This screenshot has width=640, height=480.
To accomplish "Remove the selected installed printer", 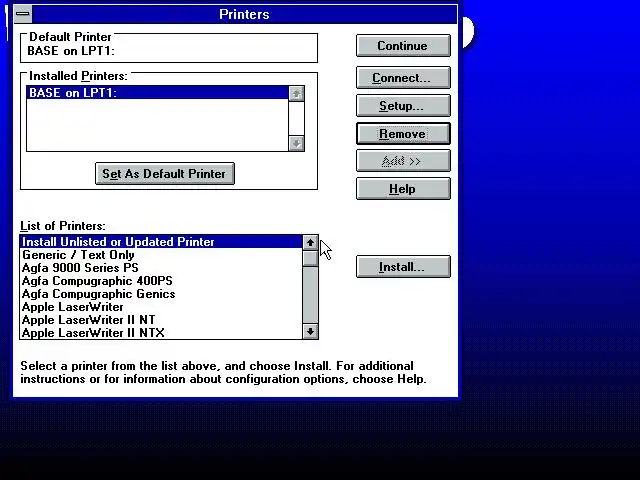I will point(403,133).
